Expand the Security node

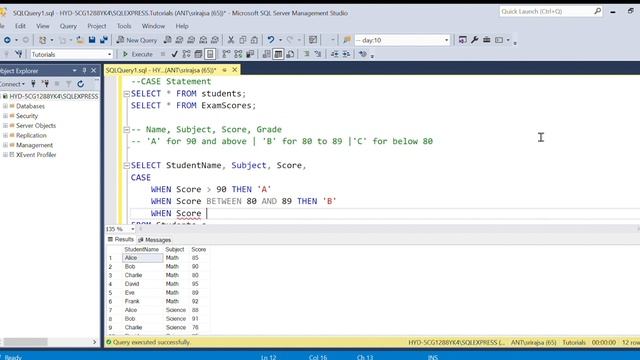coord(5,116)
